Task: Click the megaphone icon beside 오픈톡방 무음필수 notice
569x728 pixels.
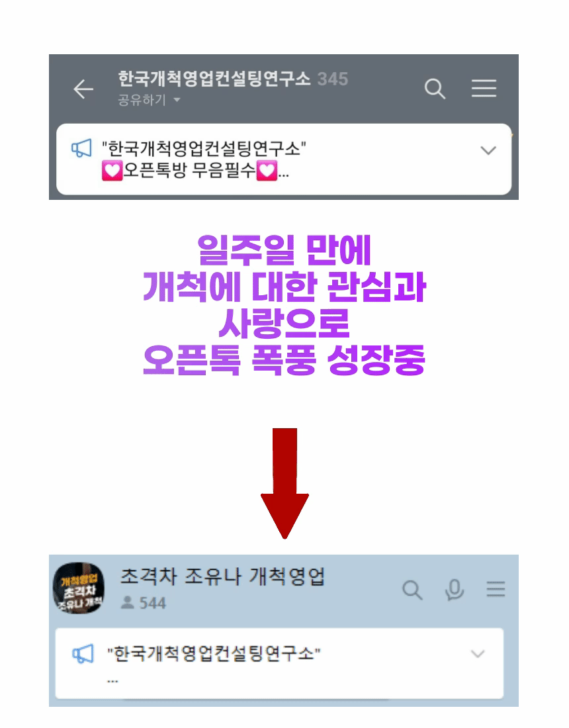Action: (x=81, y=148)
